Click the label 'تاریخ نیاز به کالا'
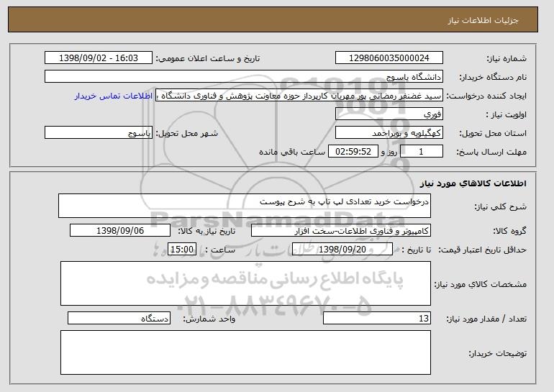Screen dimensions: 554x392 point(206,232)
